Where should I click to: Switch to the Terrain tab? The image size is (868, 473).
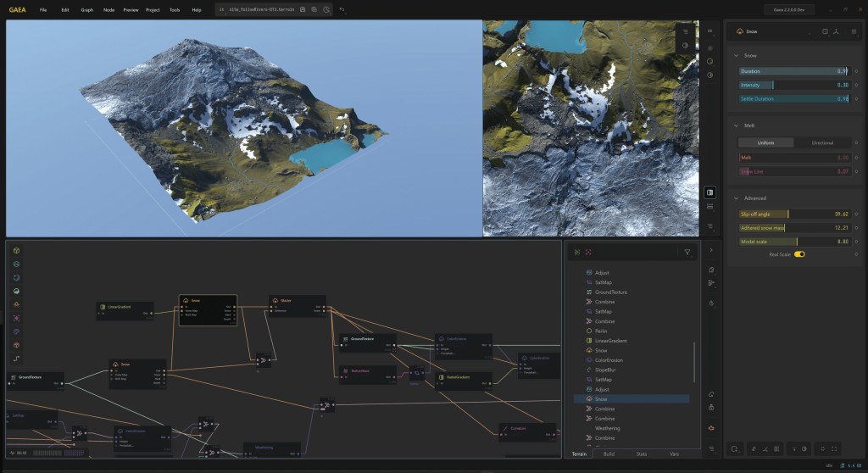[x=579, y=454]
